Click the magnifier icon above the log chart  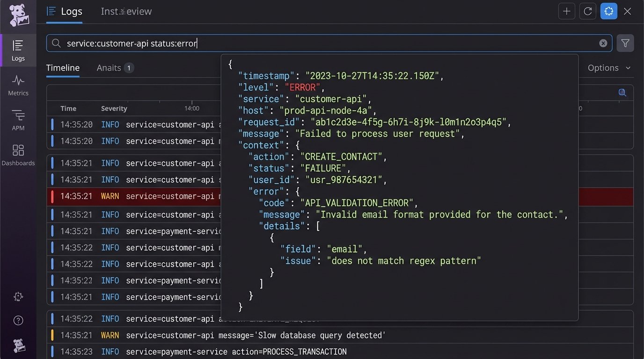622,93
